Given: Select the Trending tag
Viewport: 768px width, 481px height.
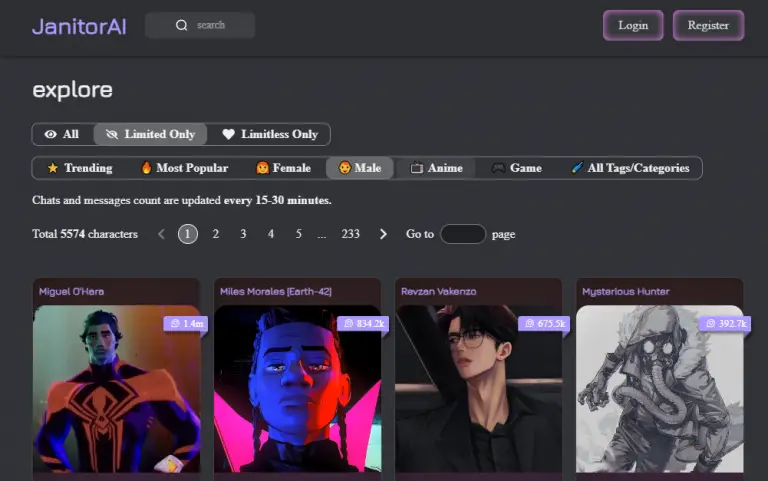Looking at the screenshot, I should 80,168.
